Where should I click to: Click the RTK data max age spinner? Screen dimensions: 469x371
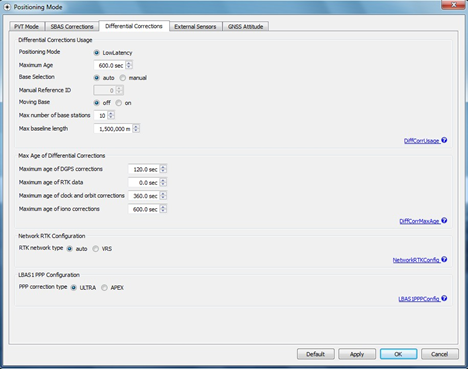tap(163, 182)
